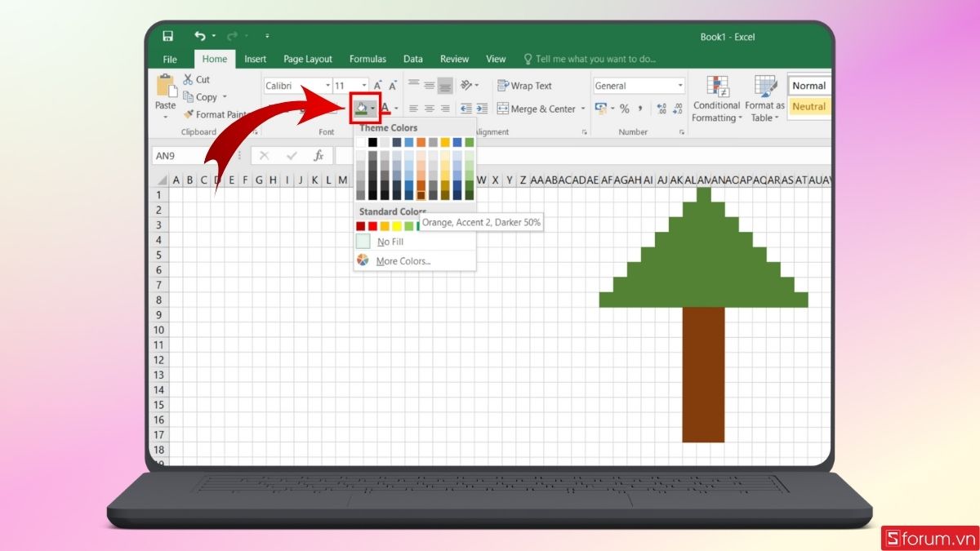Click the Insert Function fx icon
This screenshot has width=980, height=551.
coord(319,155)
